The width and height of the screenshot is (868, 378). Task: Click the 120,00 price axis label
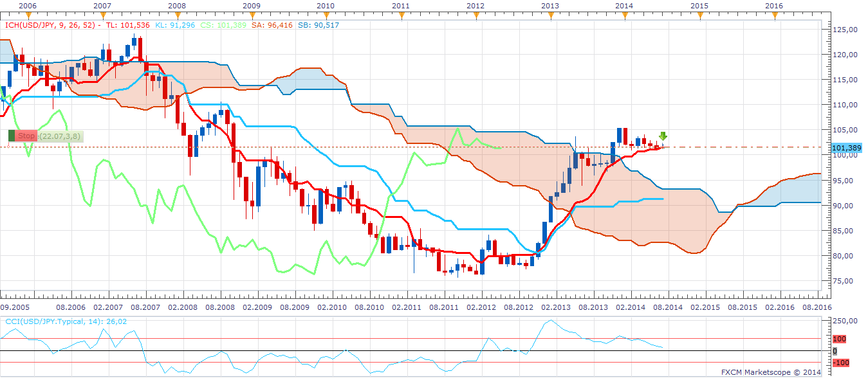pos(845,55)
